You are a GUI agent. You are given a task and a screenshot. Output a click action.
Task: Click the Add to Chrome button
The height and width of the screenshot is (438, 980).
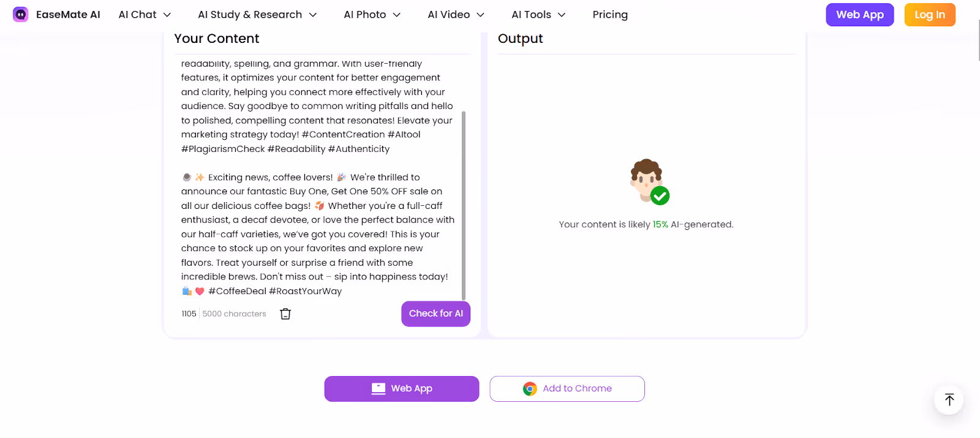coord(567,388)
